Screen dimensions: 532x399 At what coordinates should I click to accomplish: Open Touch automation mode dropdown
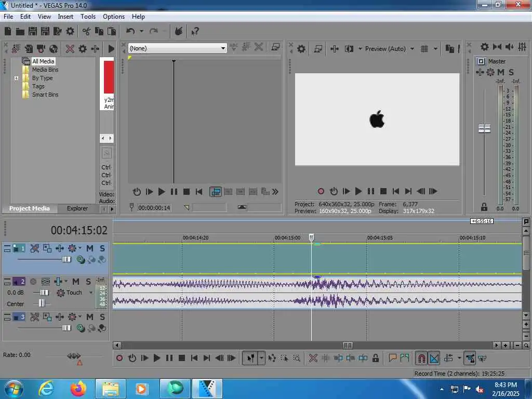[x=90, y=292]
